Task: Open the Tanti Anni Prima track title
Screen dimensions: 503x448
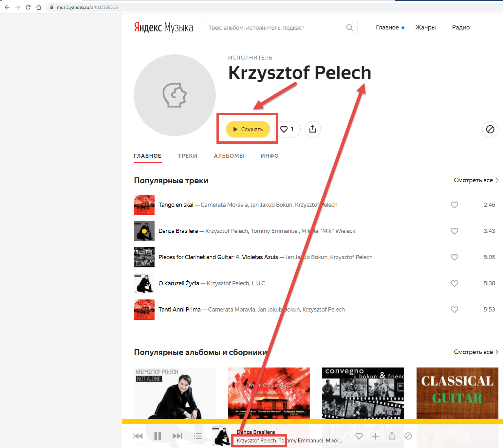Action: pyautogui.click(x=179, y=310)
